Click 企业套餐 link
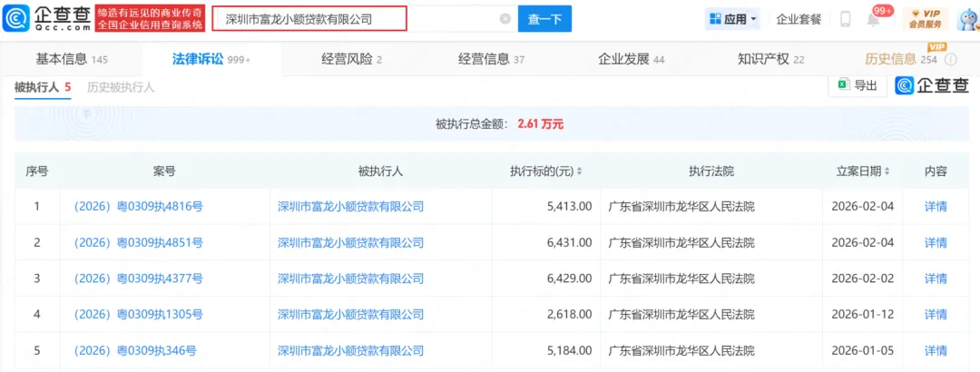This screenshot has width=980, height=372. [x=799, y=19]
